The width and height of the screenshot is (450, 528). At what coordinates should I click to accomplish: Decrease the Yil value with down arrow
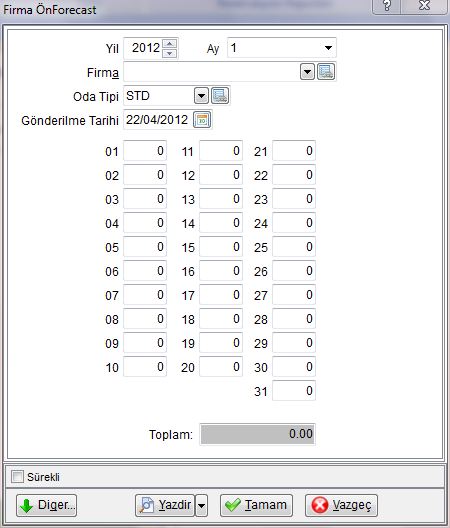(169, 53)
